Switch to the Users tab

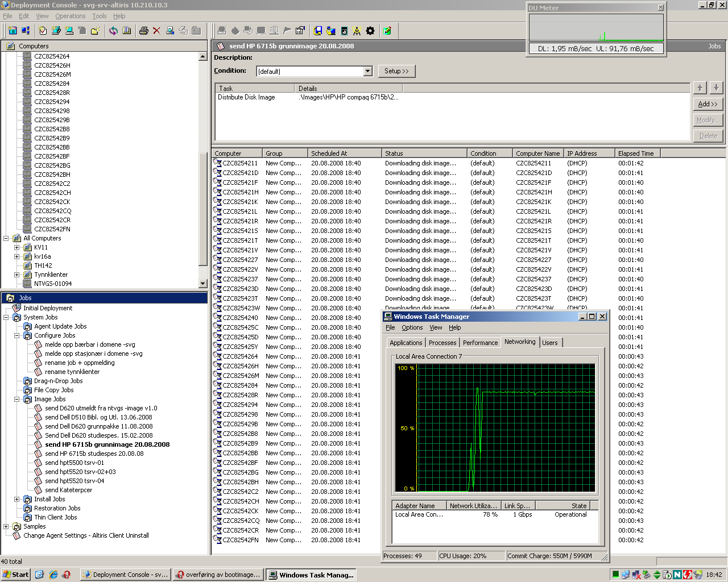coord(550,343)
